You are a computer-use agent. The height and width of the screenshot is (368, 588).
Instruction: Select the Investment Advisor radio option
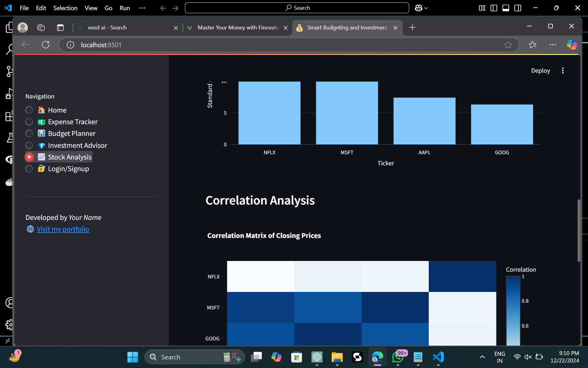pyautogui.click(x=29, y=145)
